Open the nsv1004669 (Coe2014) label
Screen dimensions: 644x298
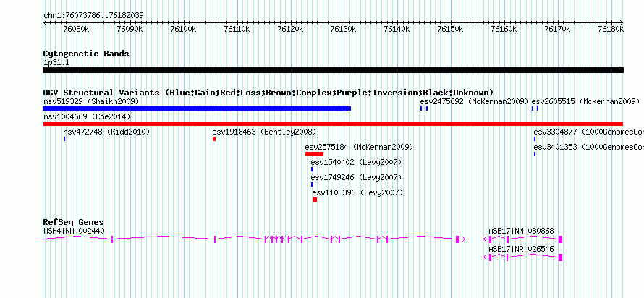coord(87,116)
